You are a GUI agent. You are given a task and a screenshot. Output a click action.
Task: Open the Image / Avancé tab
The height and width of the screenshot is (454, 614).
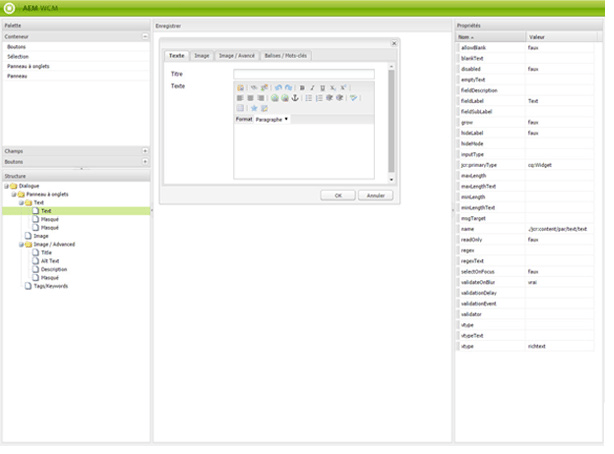(237, 56)
